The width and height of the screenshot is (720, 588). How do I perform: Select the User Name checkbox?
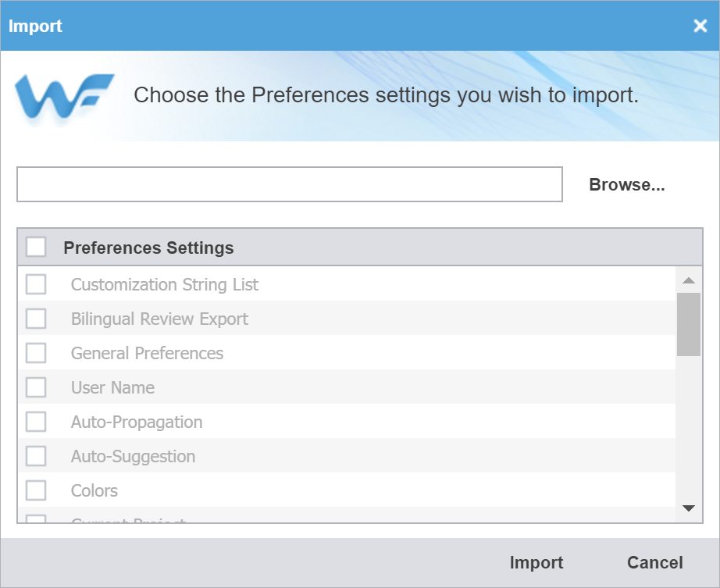(x=36, y=387)
